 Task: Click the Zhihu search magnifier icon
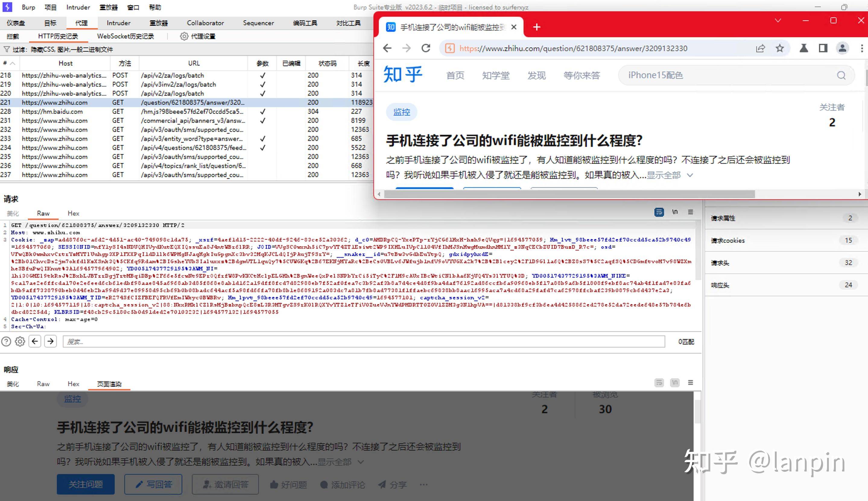(841, 75)
